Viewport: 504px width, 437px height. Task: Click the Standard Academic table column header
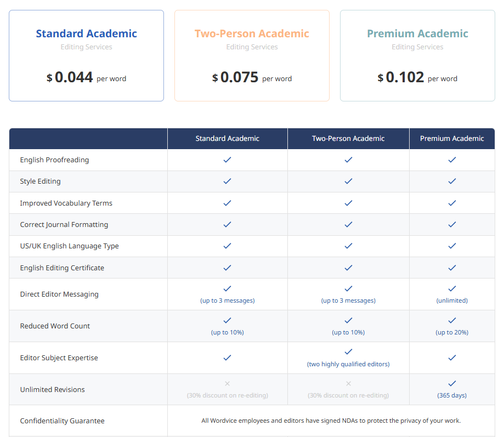[227, 139]
